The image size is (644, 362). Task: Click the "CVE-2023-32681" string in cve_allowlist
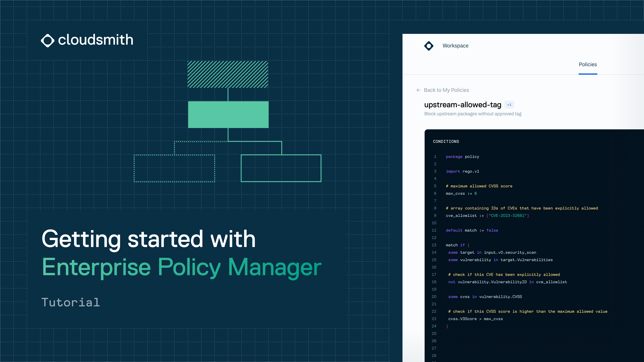tap(507, 216)
